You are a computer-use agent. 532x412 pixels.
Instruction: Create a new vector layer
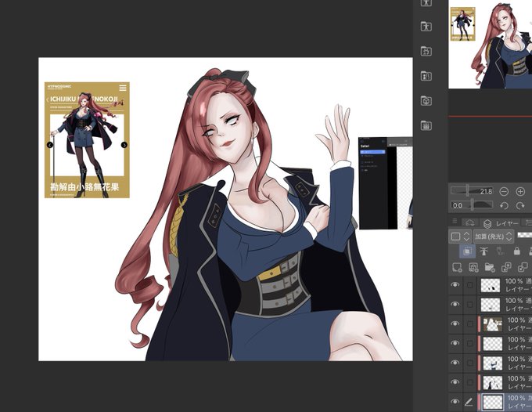pyautogui.click(x=473, y=268)
